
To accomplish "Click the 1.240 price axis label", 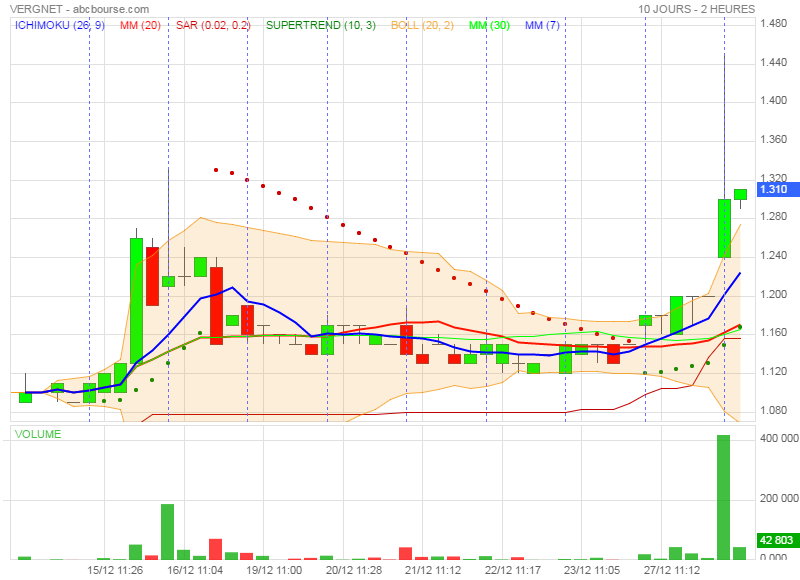I will 773,255.
